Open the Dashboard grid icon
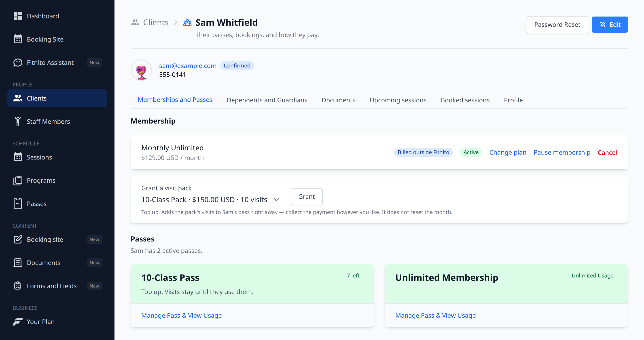Screen dimensions: 644x340 (x=18, y=16)
